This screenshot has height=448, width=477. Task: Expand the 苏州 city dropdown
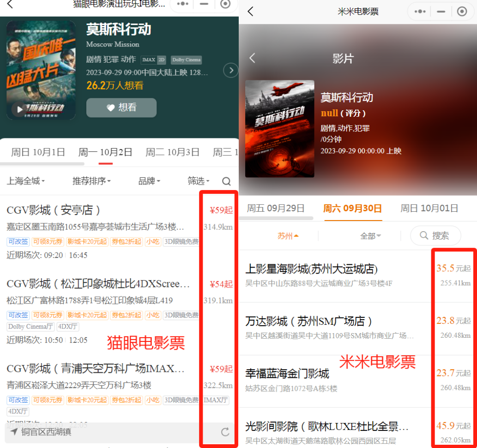288,236
